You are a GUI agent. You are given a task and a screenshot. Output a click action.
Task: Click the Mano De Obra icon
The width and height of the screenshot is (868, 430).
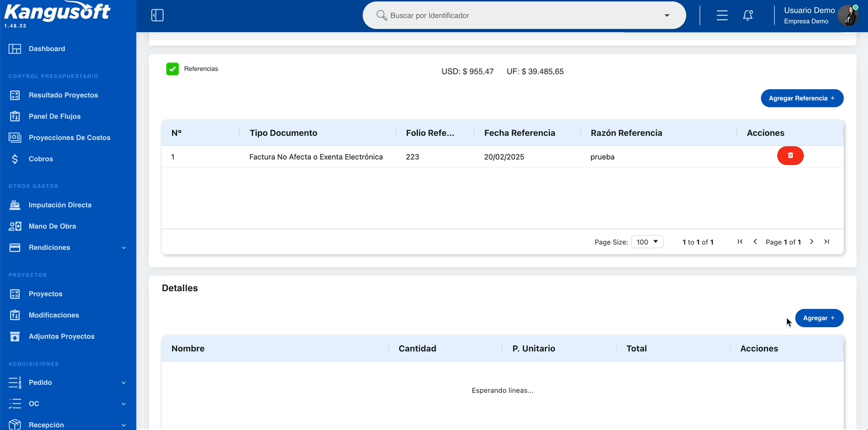(15, 226)
